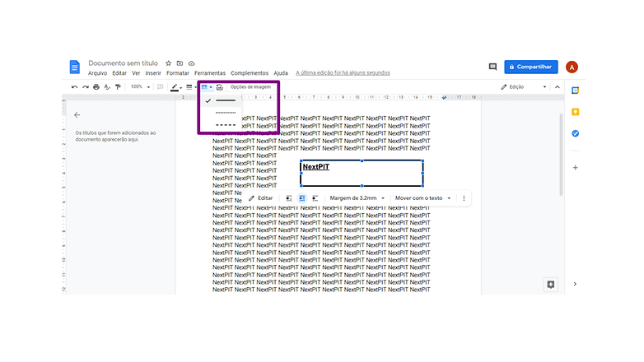Add a side panel add-on with plus
The image size is (644, 362).
(576, 168)
